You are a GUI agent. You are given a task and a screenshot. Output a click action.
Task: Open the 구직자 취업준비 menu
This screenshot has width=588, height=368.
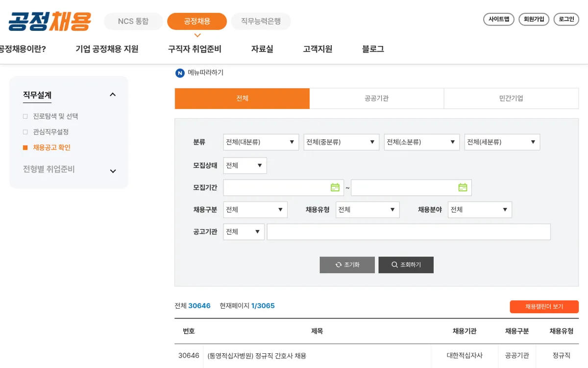pos(195,49)
